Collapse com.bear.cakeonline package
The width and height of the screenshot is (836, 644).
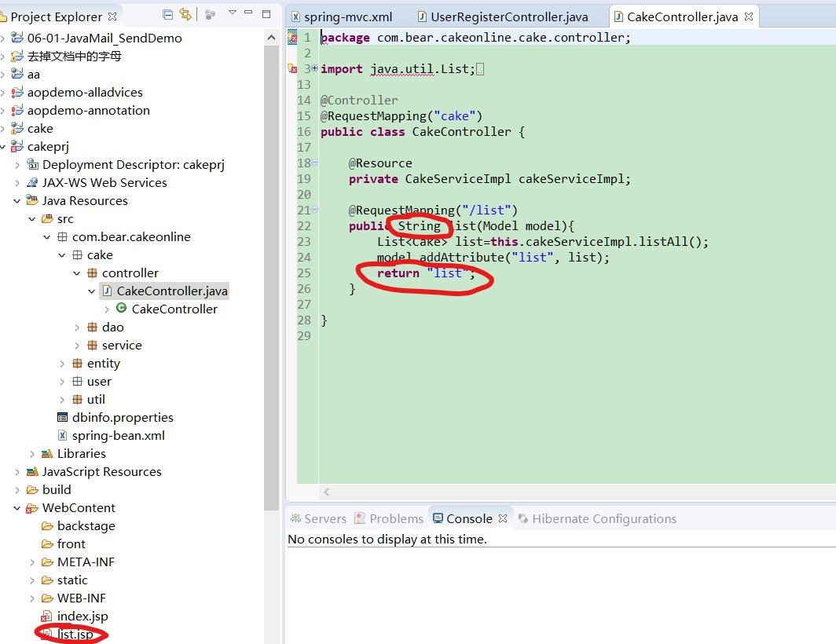pos(47,237)
